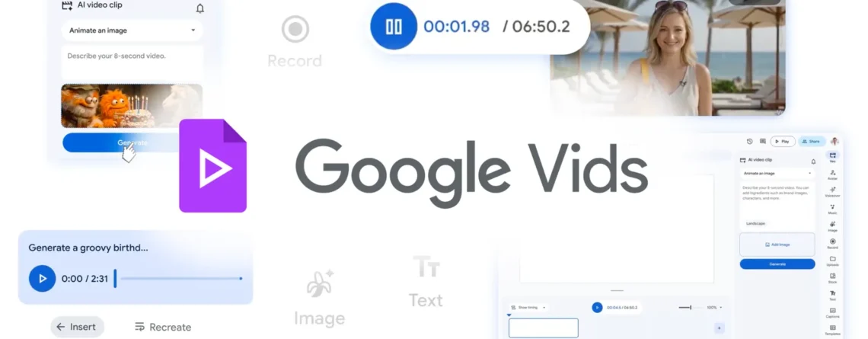Screen dimensions: 868x339
Task: Click the Generate button below Add image
Action: (777, 264)
